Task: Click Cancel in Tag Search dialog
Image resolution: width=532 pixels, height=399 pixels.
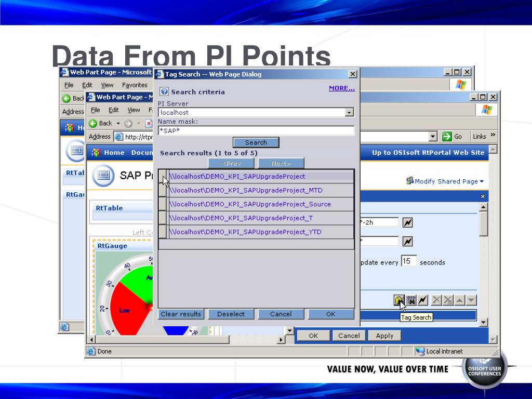Action: 281,314
